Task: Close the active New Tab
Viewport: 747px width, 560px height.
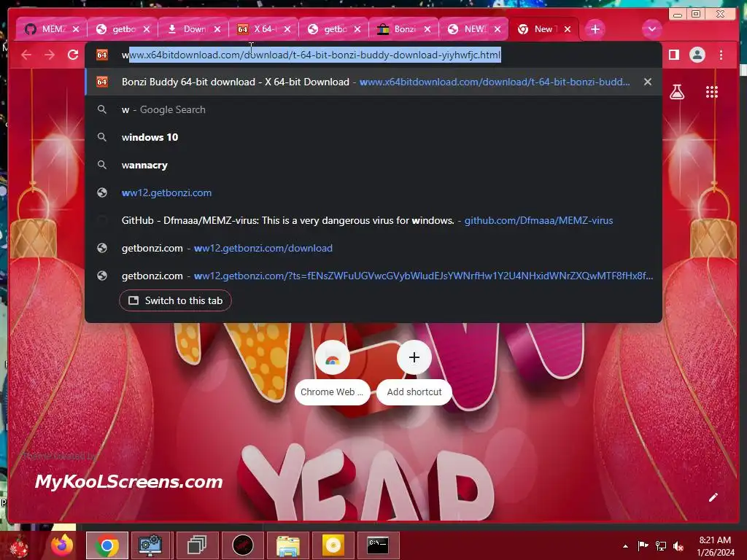Action: click(x=568, y=29)
